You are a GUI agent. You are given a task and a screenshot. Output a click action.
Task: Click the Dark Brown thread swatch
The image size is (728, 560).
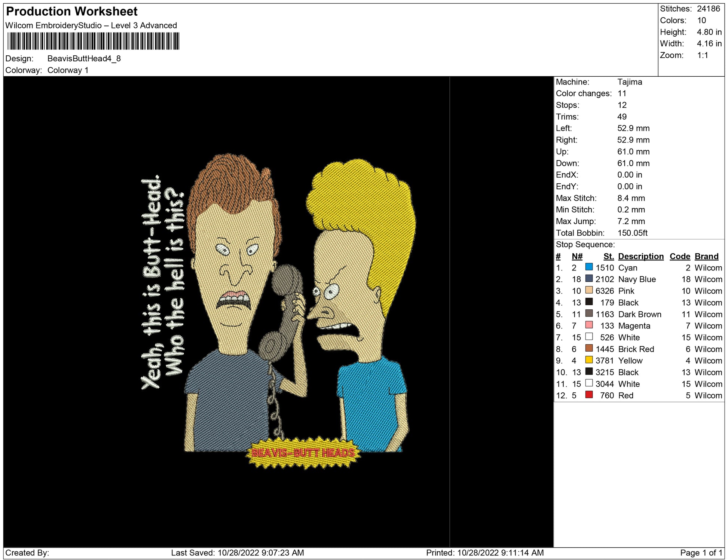589,313
